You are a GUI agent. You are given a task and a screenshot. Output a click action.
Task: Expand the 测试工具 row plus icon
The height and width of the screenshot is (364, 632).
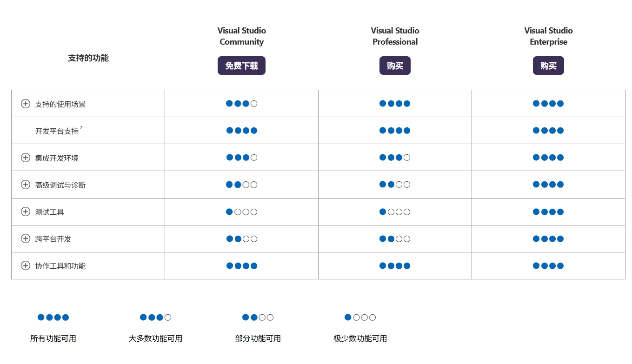pos(26,212)
